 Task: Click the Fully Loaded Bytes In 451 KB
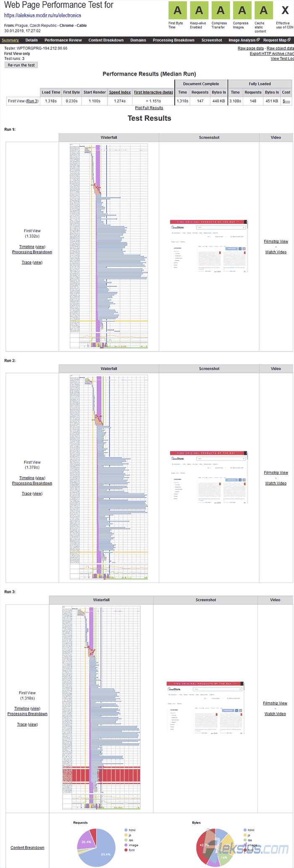(x=272, y=101)
